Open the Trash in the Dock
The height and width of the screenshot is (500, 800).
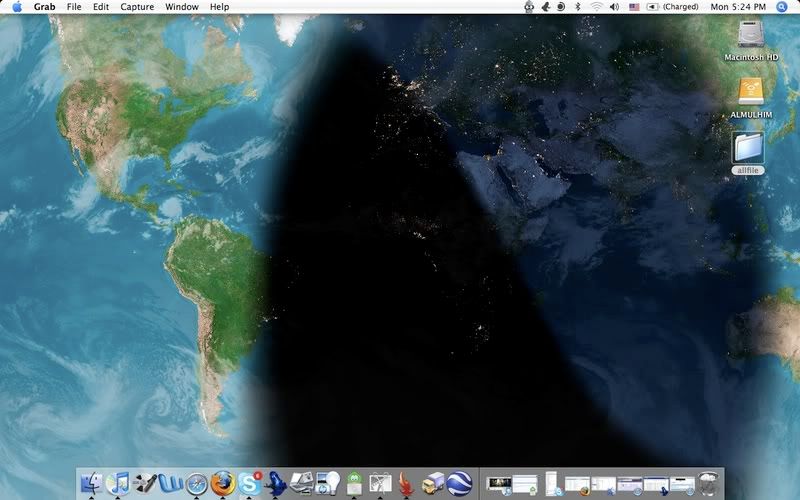710,483
